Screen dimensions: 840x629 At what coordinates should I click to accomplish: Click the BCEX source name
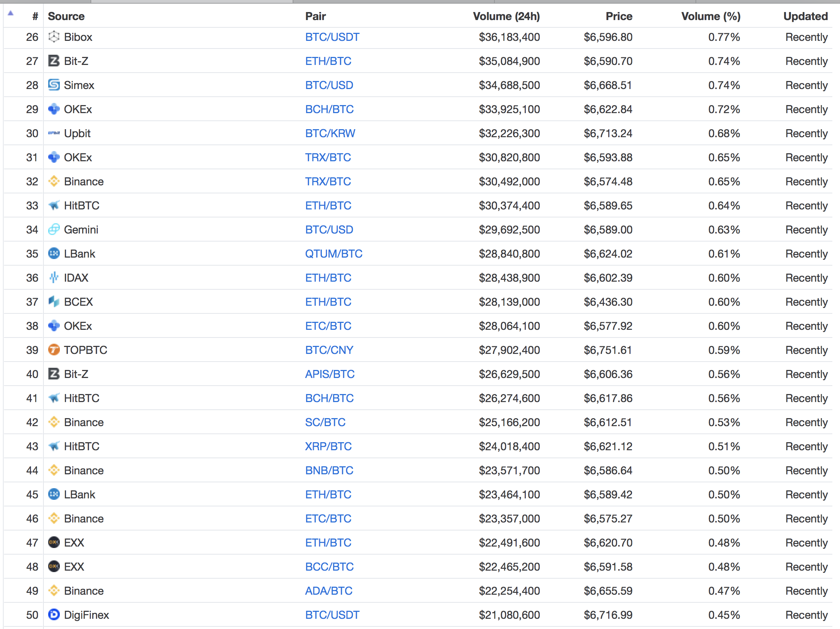pyautogui.click(x=78, y=302)
